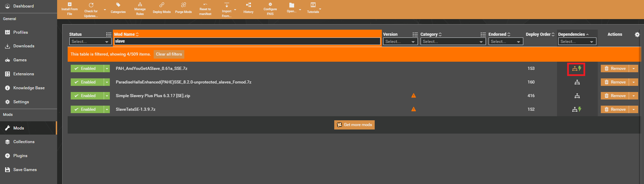This screenshot has height=184, width=644.
Task: Expand Check for Updates dropdown arrow
Action: tap(105, 10)
